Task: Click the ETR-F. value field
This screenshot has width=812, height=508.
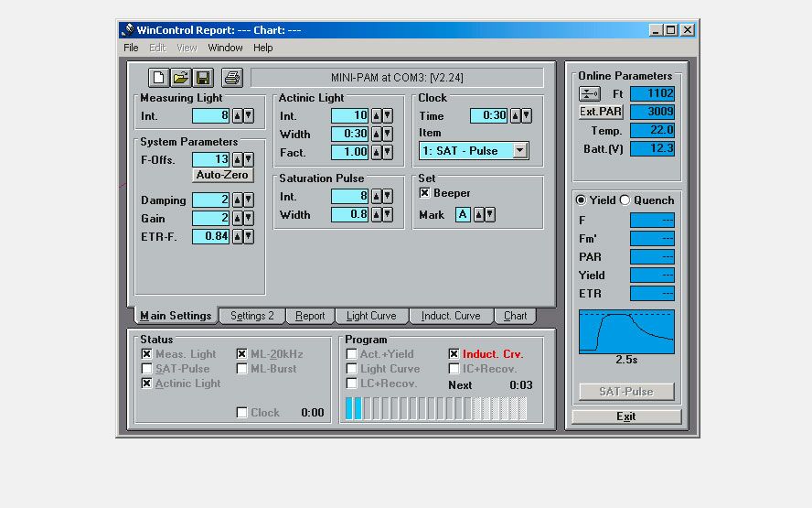Action: [210, 236]
